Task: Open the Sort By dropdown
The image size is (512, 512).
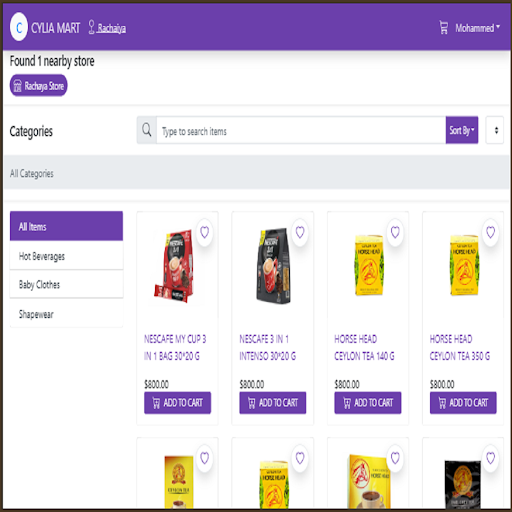Action: pyautogui.click(x=462, y=130)
